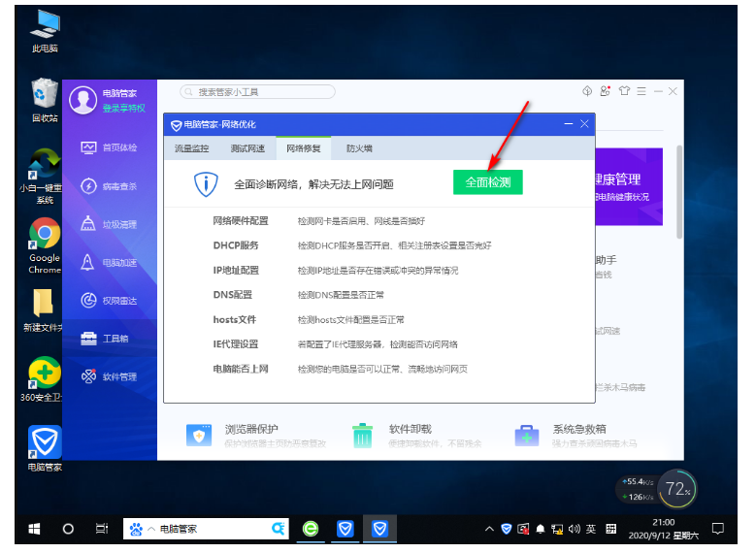Click the main window vertical scrollbar

coord(679,192)
